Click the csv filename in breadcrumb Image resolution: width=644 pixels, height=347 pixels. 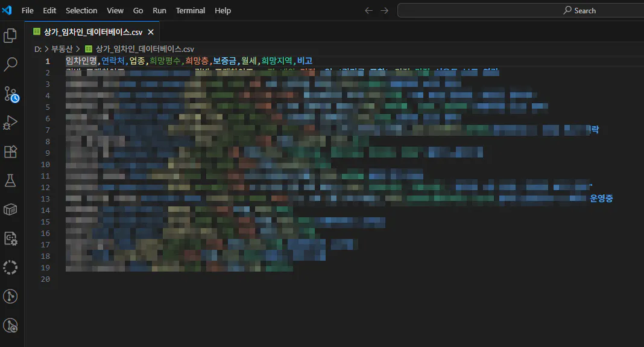click(x=145, y=49)
